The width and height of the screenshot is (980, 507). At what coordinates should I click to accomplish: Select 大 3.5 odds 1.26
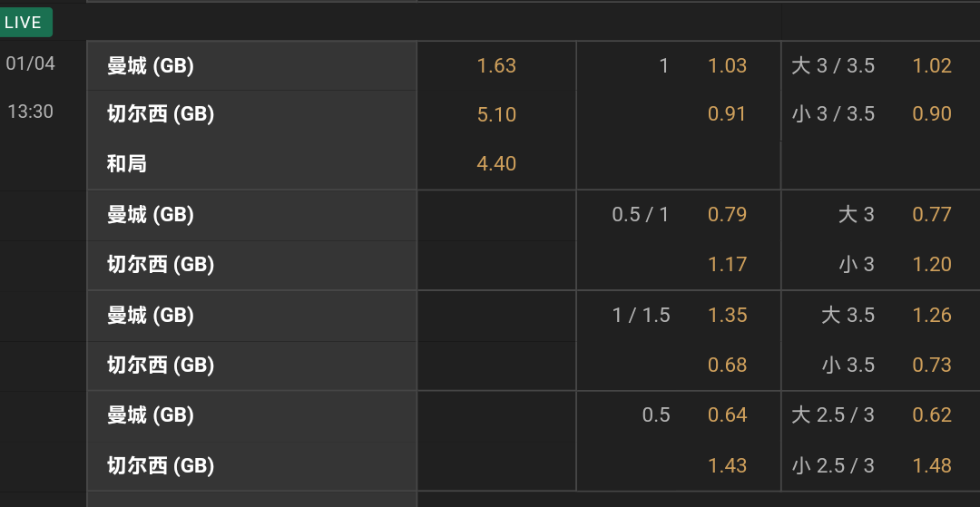932,316
